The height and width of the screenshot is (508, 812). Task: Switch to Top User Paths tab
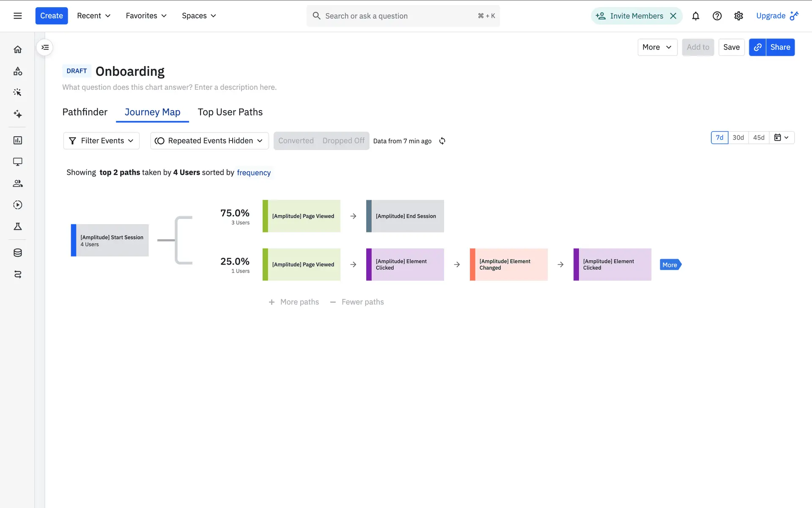(x=230, y=112)
